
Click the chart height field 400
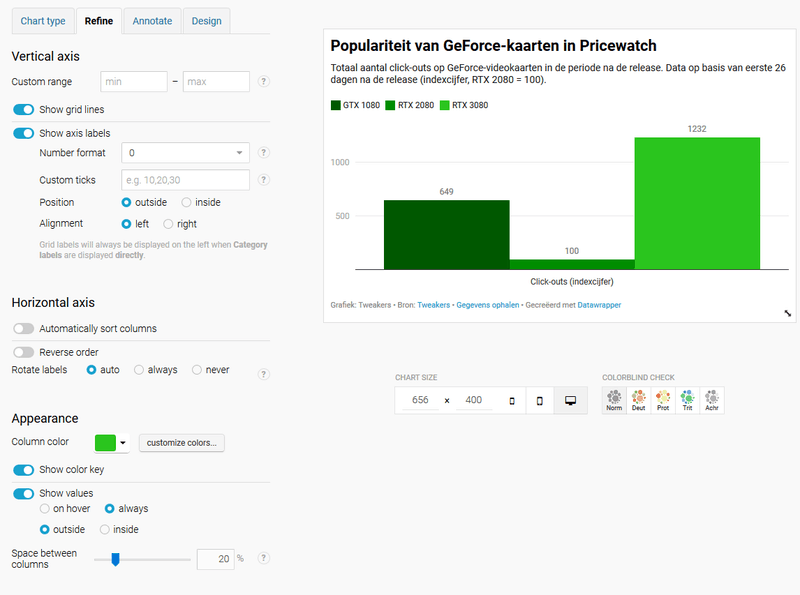point(473,400)
